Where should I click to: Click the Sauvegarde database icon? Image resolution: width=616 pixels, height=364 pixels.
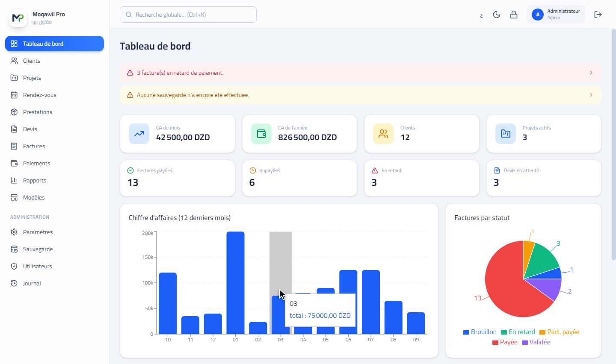14,249
